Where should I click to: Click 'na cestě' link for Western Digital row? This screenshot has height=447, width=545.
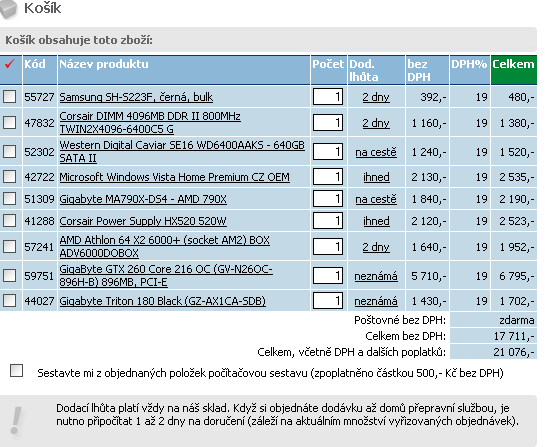pyautogui.click(x=376, y=152)
